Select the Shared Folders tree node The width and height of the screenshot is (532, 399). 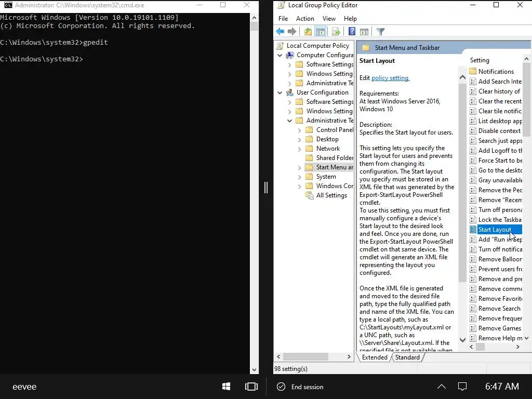pos(329,158)
